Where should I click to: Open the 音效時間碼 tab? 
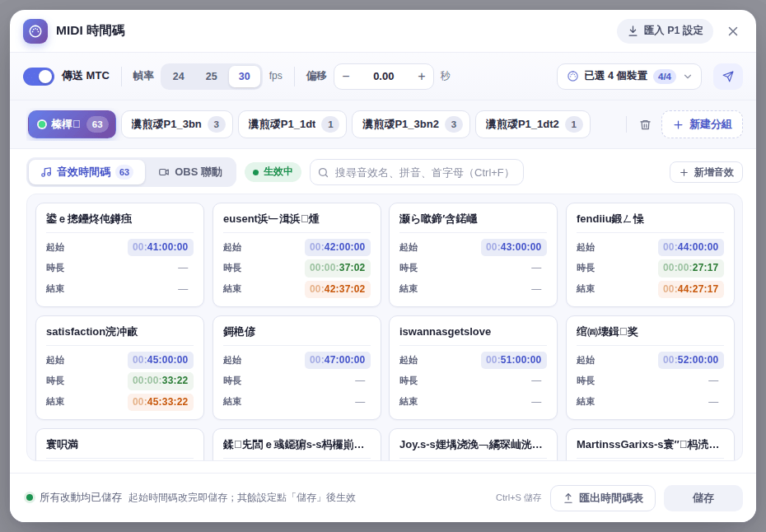coord(86,172)
